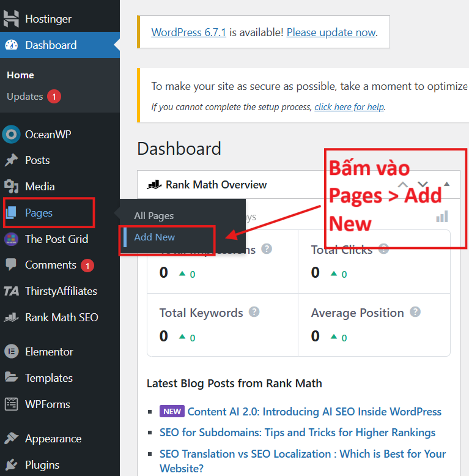Click the help icon beside Total Impressions

[267, 249]
